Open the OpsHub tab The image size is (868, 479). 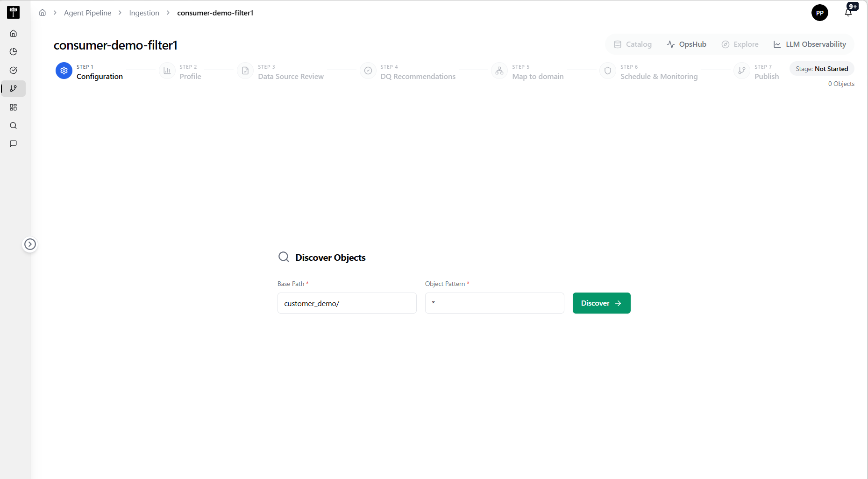point(686,44)
